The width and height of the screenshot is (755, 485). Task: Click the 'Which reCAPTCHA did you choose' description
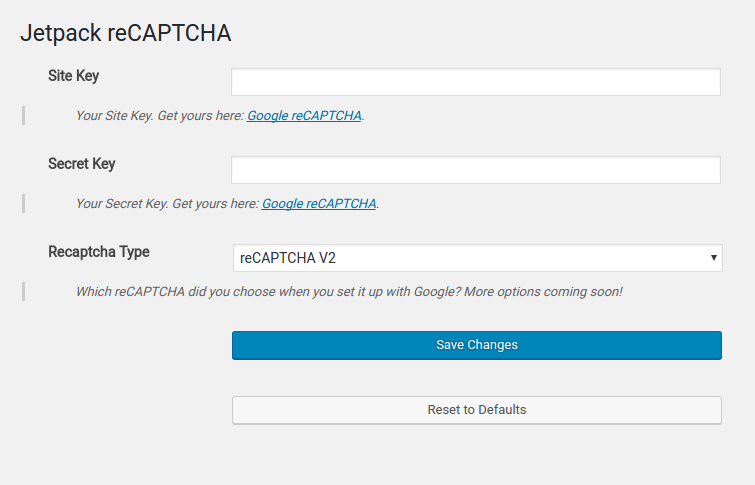pyautogui.click(x=349, y=292)
